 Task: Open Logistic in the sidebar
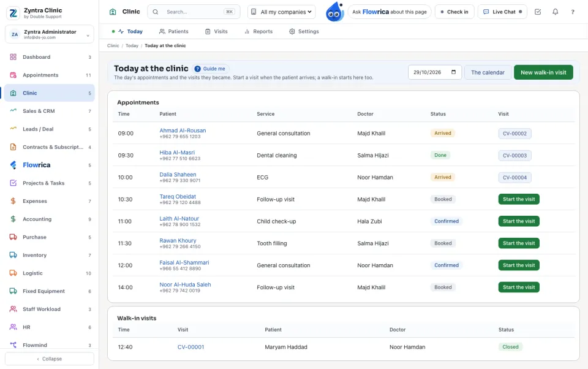(x=50, y=273)
